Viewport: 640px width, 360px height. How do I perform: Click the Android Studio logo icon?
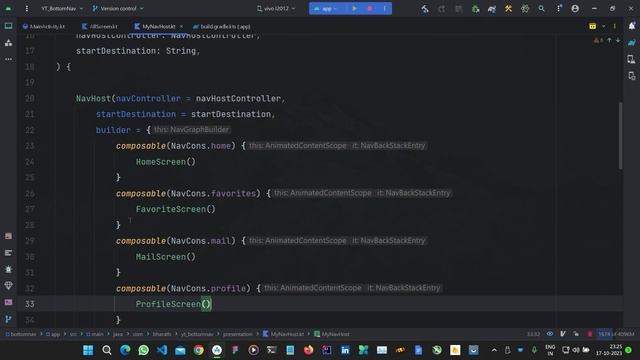(x=8, y=8)
